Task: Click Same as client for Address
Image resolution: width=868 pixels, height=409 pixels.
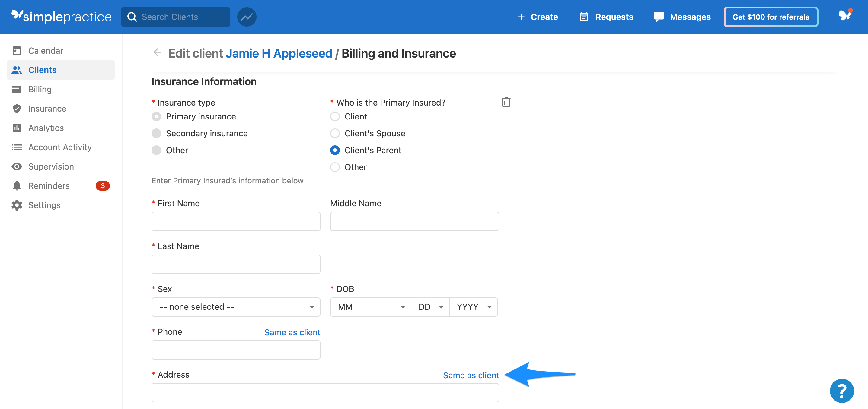Action: [x=471, y=375]
